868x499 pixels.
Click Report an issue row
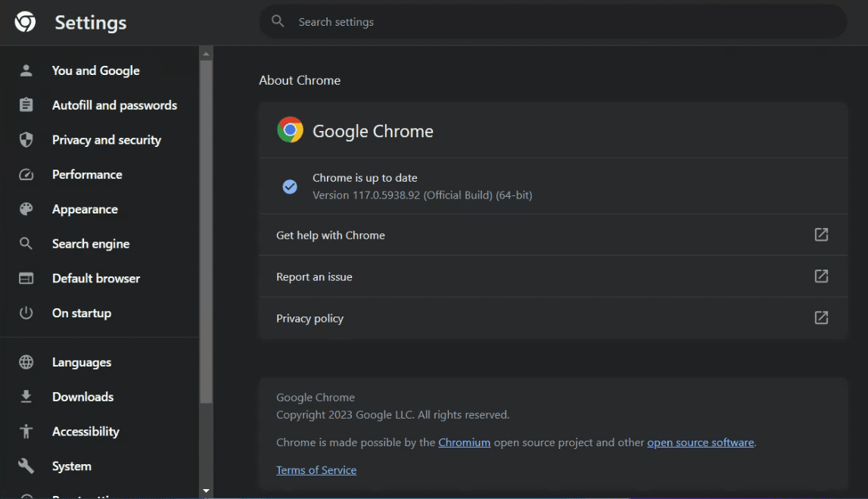553,276
